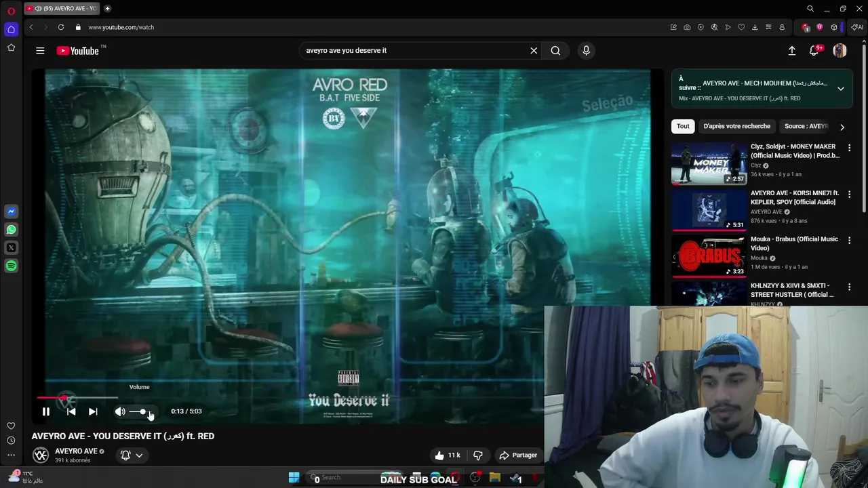Open Opera ad blocker shield icon
868x488 pixels.
[701, 27]
